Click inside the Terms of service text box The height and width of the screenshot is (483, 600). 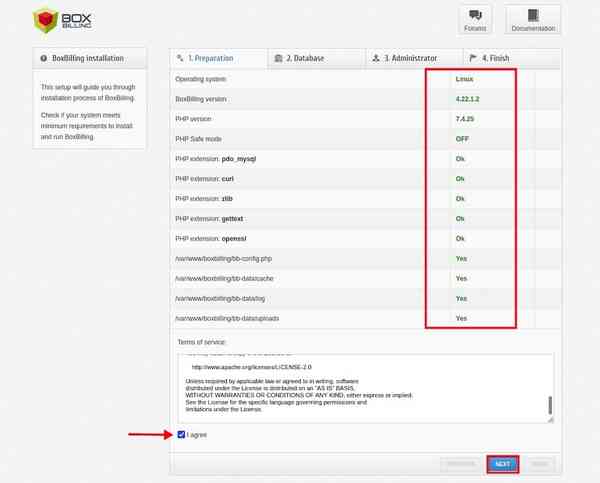(365, 388)
